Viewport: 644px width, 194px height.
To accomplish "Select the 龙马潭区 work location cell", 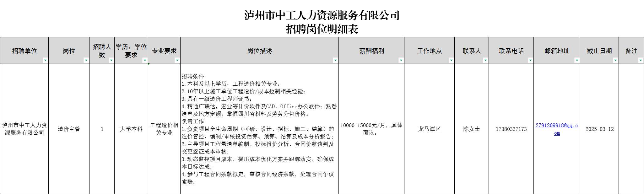I will point(429,129).
